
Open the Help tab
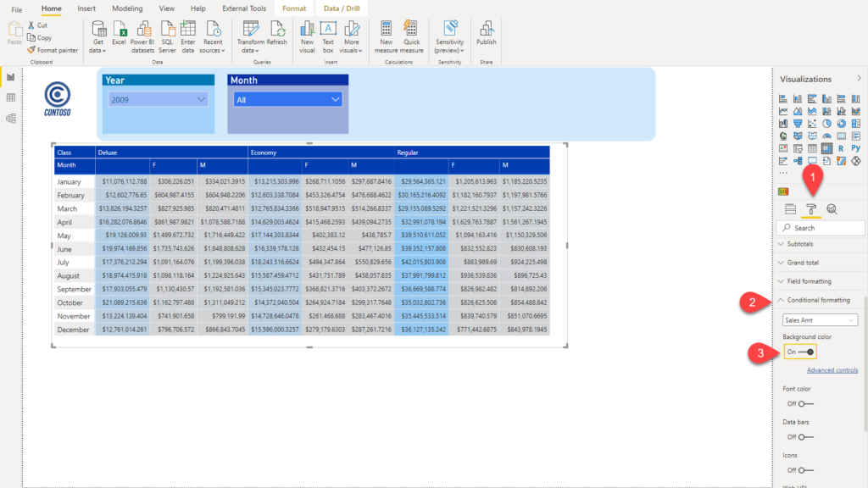(x=198, y=8)
